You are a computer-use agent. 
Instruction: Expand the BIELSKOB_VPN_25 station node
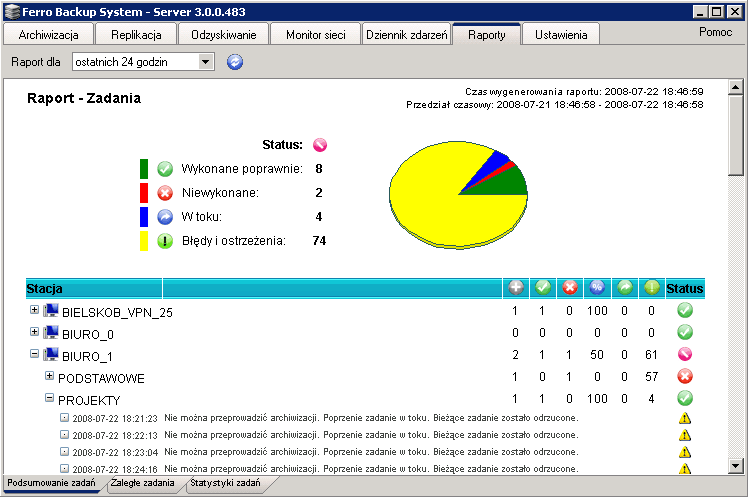click(35, 310)
